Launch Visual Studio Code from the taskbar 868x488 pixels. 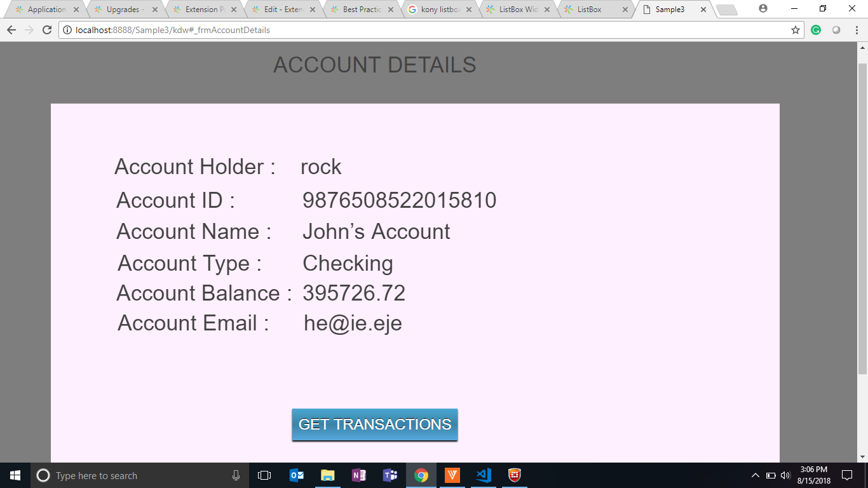pyautogui.click(x=483, y=475)
